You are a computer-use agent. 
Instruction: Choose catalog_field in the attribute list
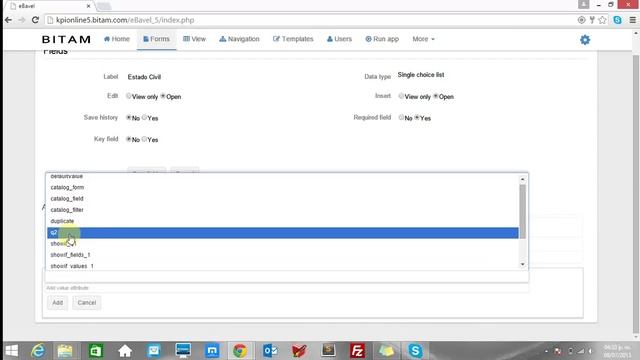pyautogui.click(x=283, y=199)
